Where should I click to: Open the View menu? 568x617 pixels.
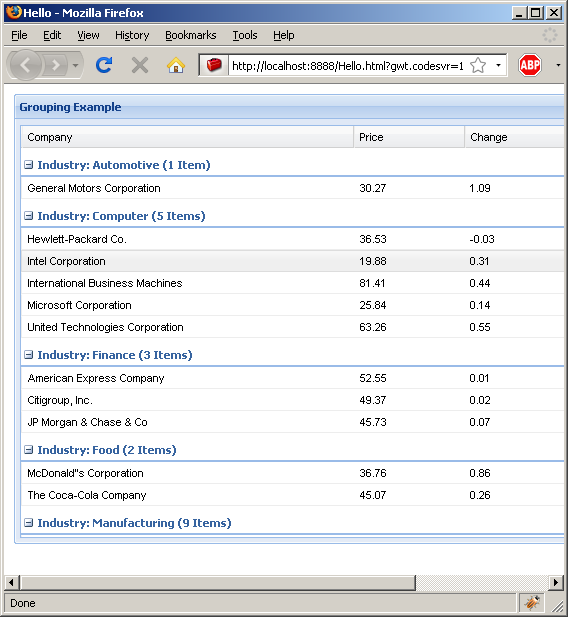pyautogui.click(x=88, y=35)
